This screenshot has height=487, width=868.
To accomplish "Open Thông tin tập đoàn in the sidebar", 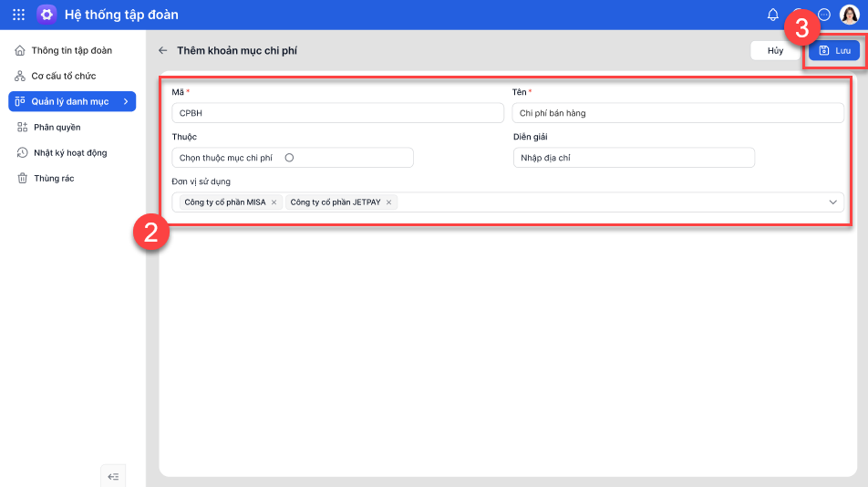I will 71,50.
